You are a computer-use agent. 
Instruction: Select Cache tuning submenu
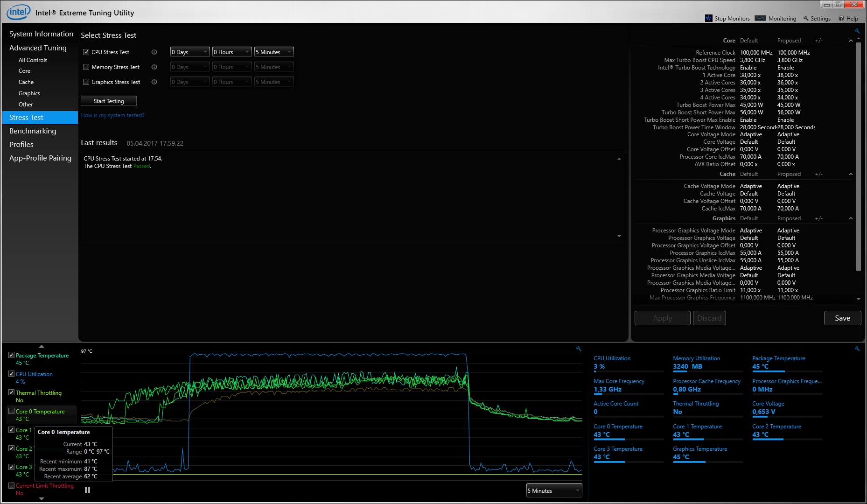(x=26, y=82)
